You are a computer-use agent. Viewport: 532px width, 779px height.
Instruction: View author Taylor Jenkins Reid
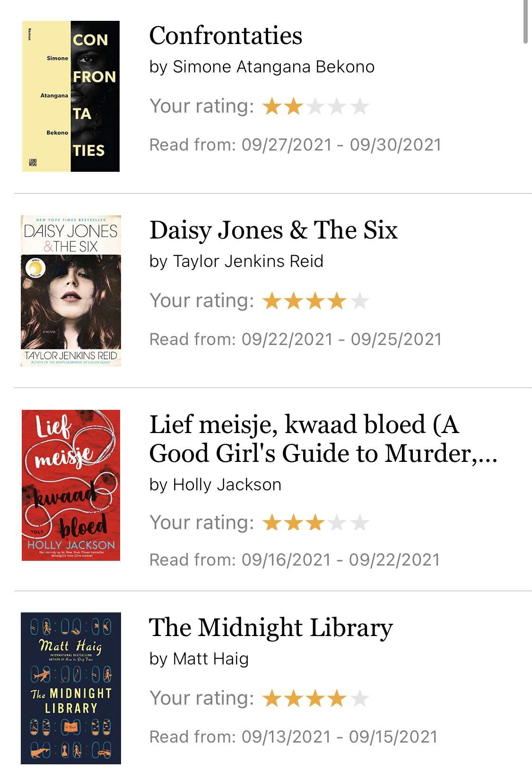(248, 261)
